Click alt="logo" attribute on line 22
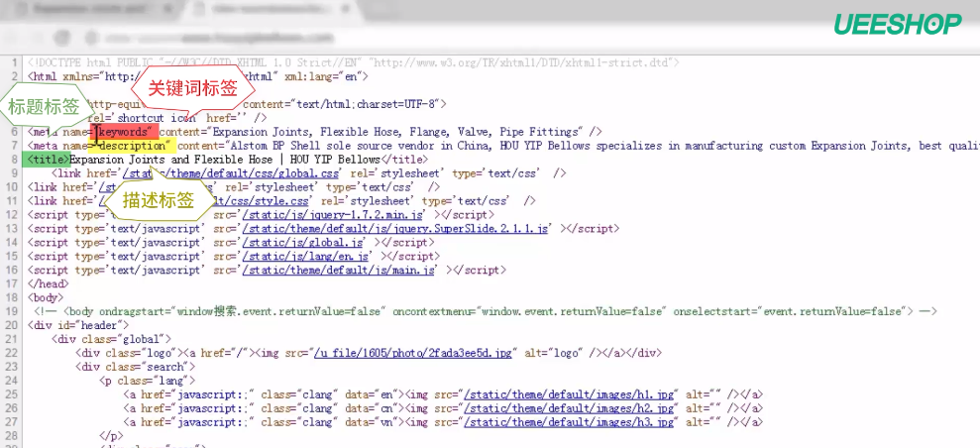Viewport: 980px width, 448px height. [553, 353]
